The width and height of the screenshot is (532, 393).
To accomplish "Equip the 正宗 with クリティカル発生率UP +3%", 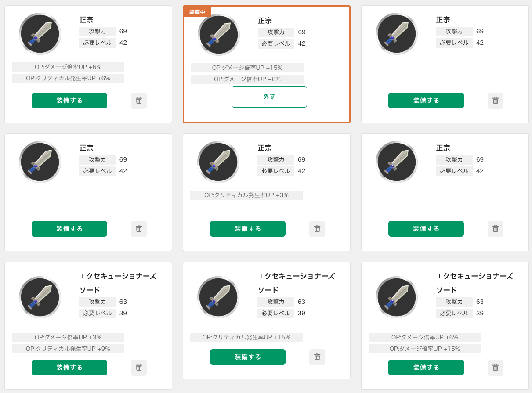I will pos(248,229).
